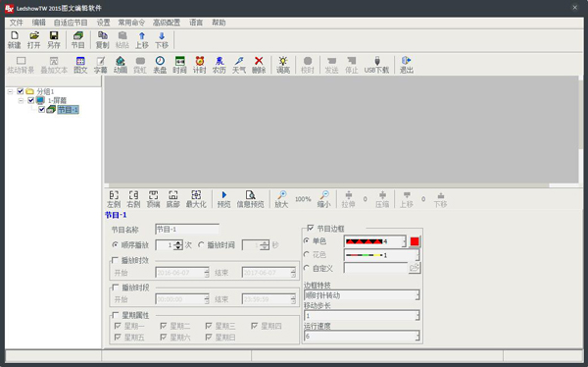
Task: Select the 播放时间 radio button
Action: (x=201, y=244)
